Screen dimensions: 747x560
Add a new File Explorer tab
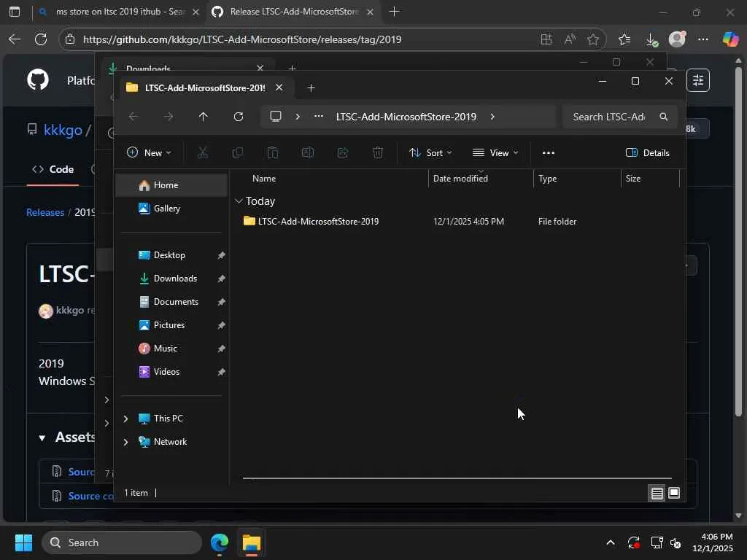(x=311, y=88)
